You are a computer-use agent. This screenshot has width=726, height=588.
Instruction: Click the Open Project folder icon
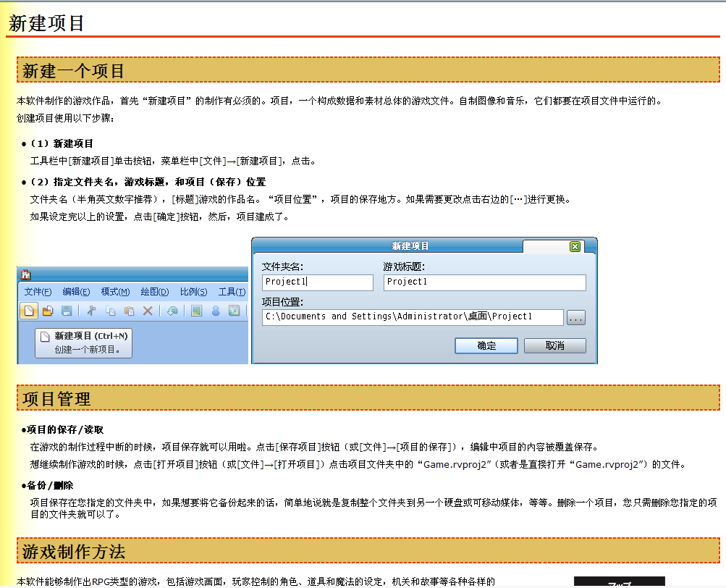(x=48, y=311)
